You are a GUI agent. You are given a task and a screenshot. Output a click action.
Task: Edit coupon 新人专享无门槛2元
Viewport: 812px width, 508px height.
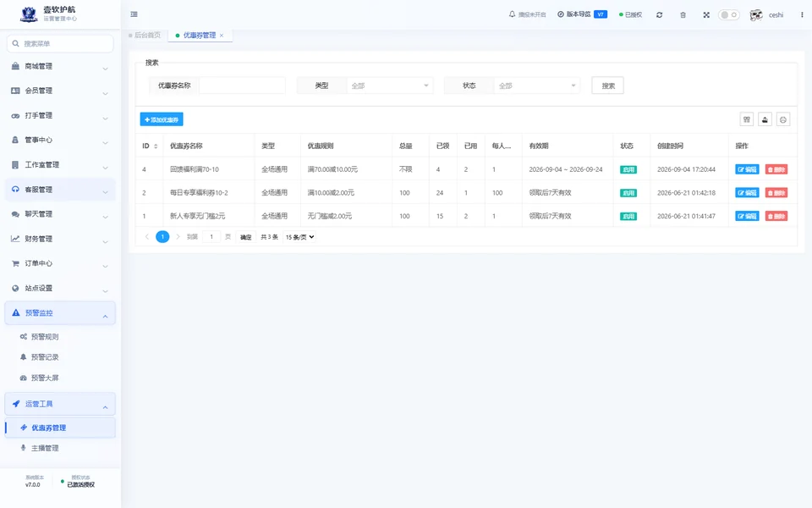coord(747,216)
